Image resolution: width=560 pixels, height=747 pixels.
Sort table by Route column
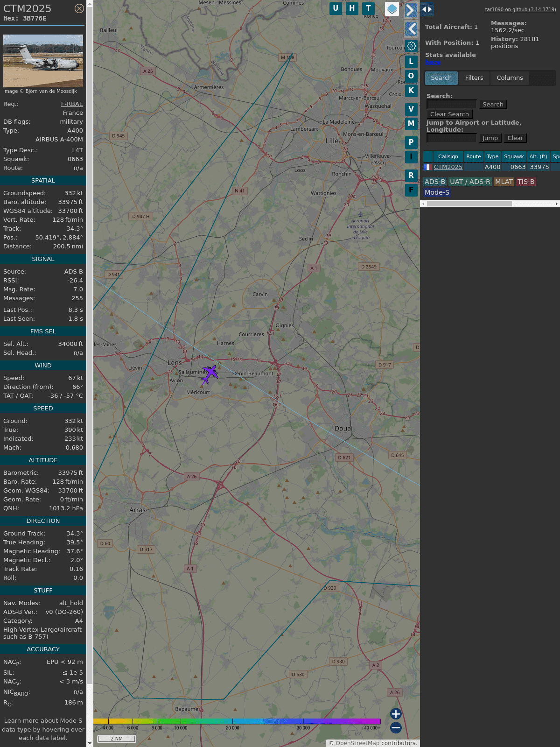473,157
